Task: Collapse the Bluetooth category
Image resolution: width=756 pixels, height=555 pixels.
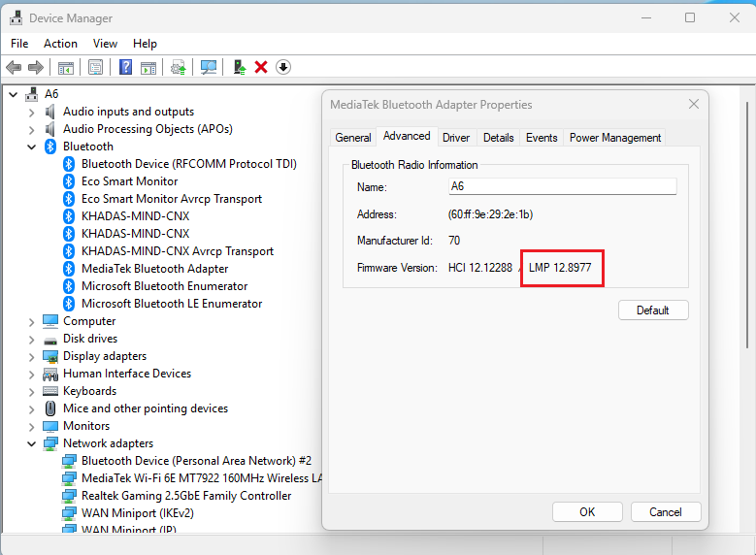Action: tap(32, 147)
